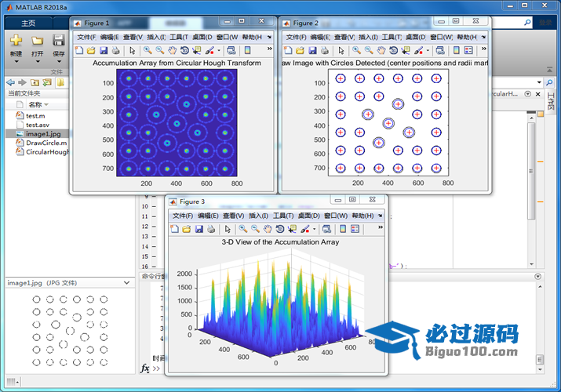
Task: Click Brush data tool in Figure 3
Action: pyautogui.click(x=305, y=229)
